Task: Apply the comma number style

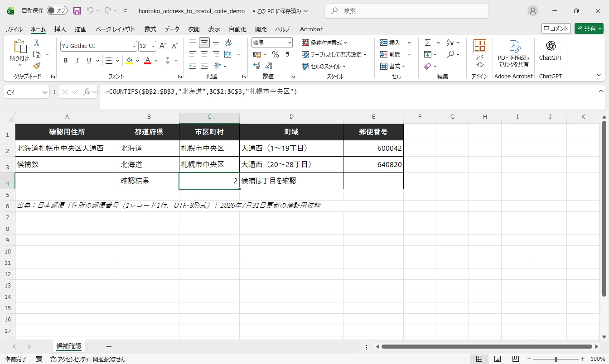Action: pos(287,54)
